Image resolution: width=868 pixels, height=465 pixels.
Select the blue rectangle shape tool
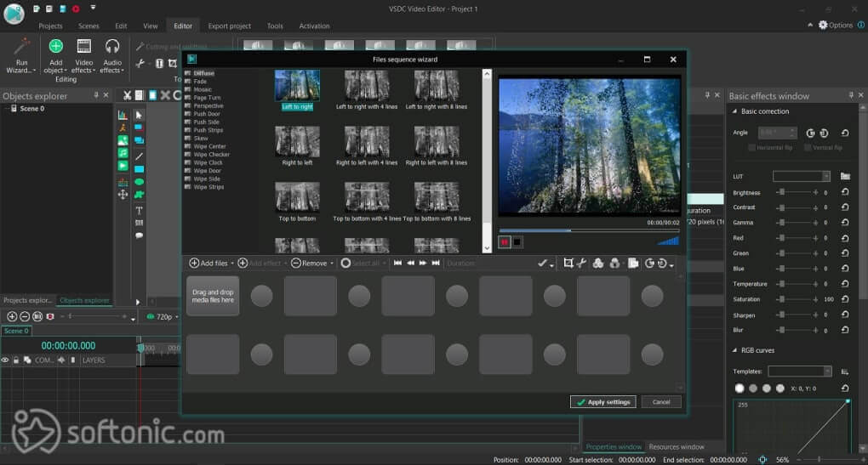click(x=139, y=169)
